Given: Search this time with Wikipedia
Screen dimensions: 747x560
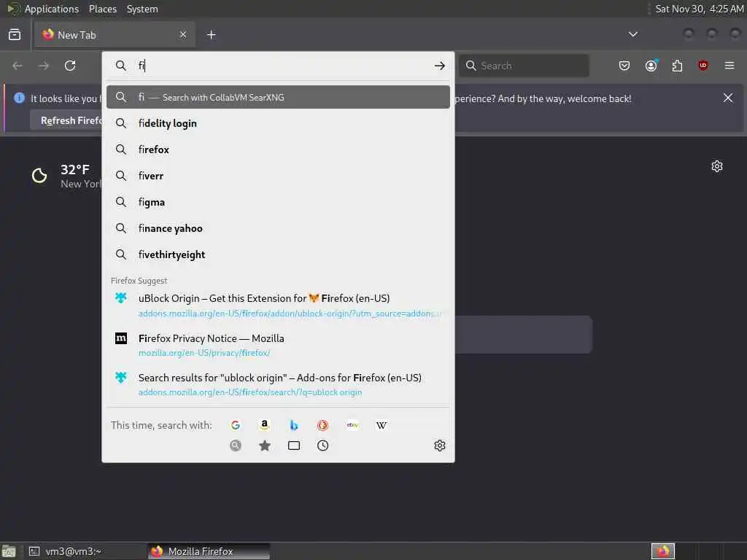Looking at the screenshot, I should 381,425.
